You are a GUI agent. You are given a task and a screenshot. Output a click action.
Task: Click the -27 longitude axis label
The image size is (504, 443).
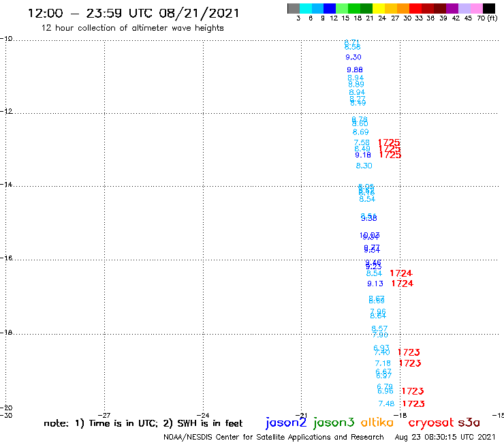pyautogui.click(x=104, y=415)
